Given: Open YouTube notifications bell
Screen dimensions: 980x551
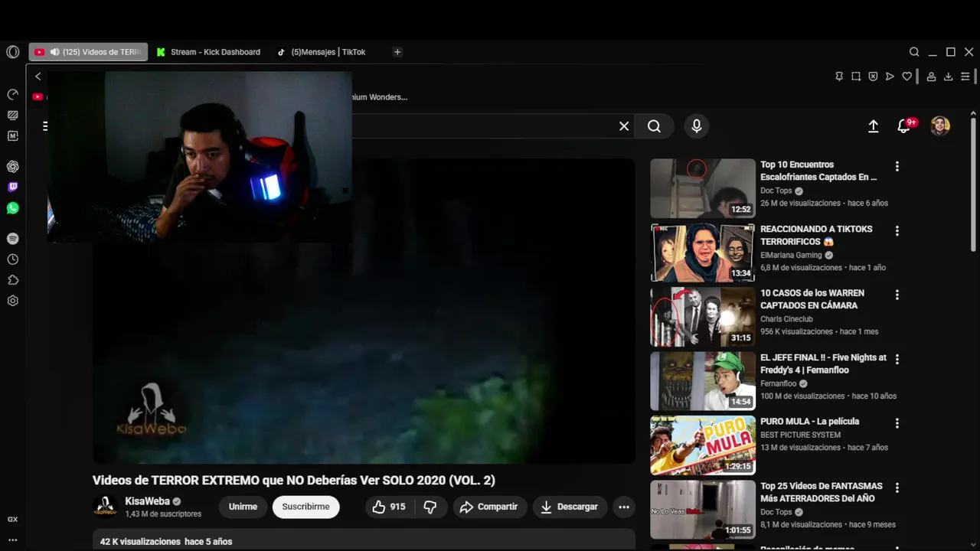Looking at the screenshot, I should coord(904,126).
